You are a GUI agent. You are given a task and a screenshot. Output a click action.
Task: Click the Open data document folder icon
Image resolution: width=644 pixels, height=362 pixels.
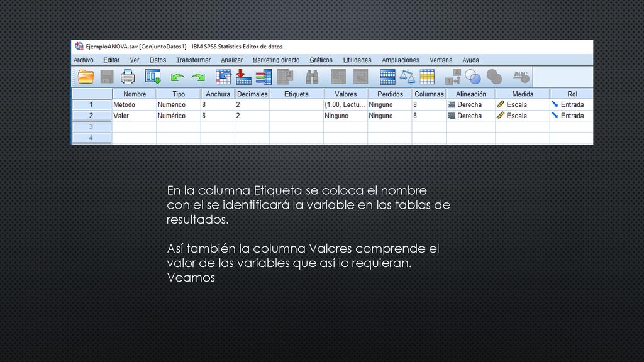click(x=86, y=77)
